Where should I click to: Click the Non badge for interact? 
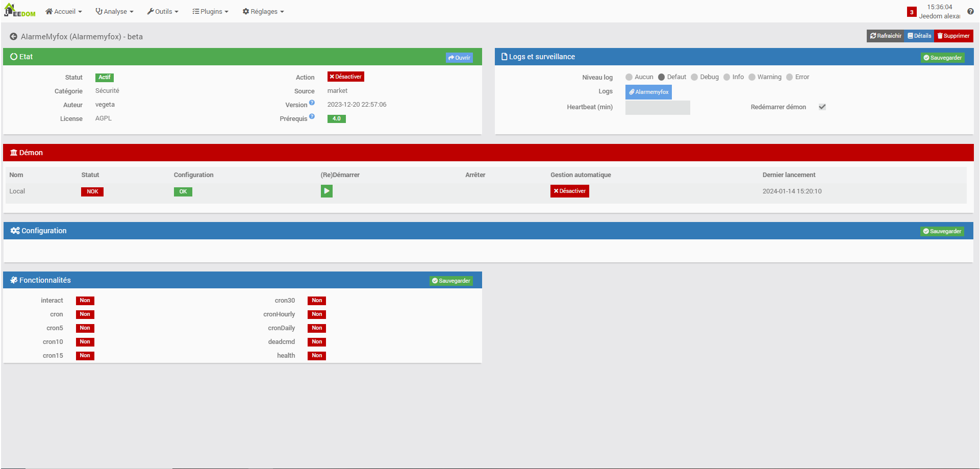coord(85,301)
